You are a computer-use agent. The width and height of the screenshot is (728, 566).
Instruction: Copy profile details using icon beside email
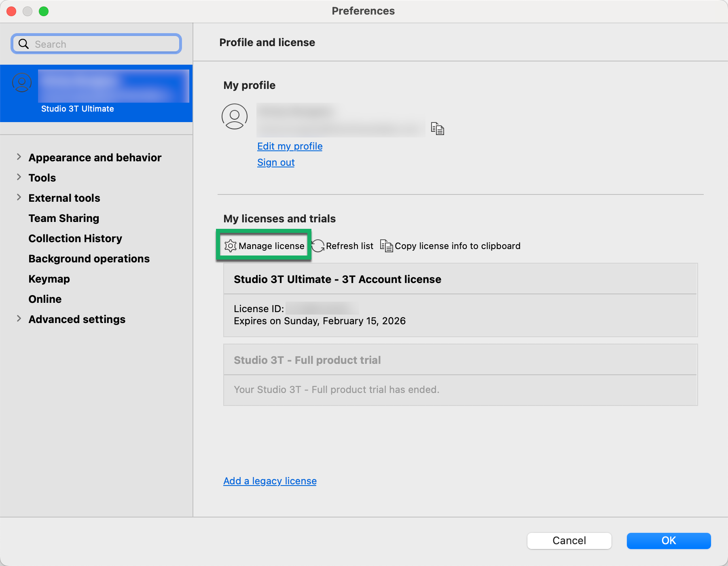(437, 129)
